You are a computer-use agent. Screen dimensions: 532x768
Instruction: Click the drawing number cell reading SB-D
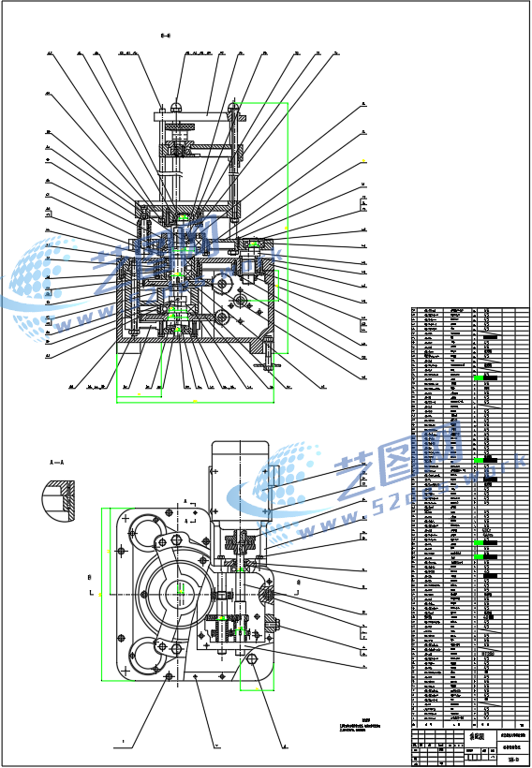tap(514, 760)
